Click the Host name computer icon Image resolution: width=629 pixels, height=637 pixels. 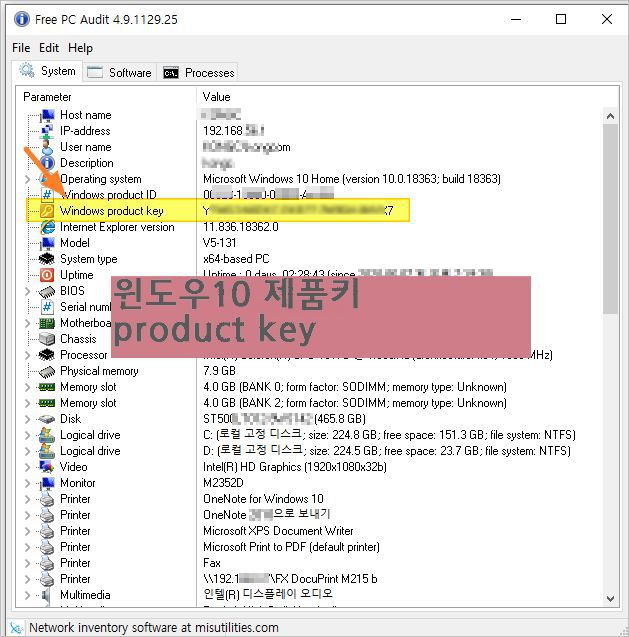point(46,115)
